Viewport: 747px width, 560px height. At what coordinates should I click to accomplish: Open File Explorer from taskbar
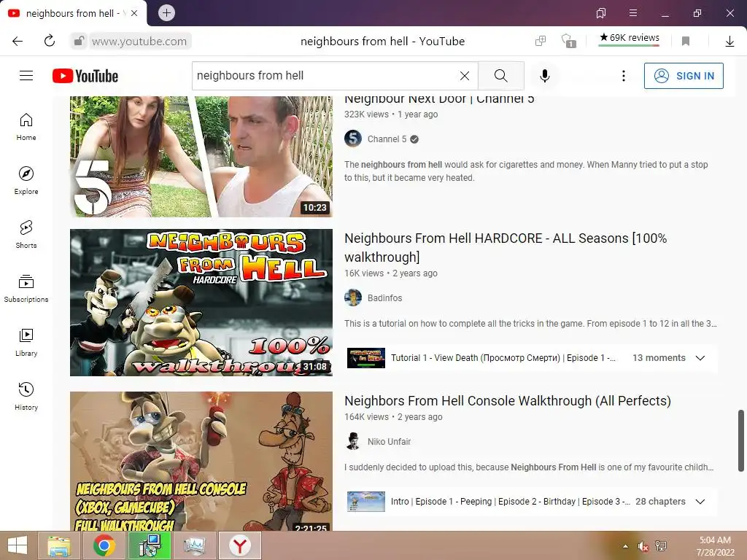pyautogui.click(x=59, y=545)
